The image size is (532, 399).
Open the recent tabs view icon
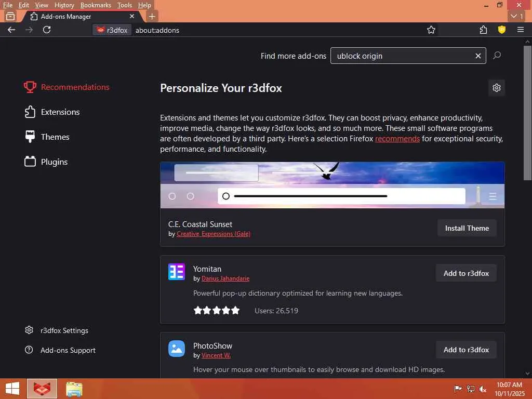point(10,16)
